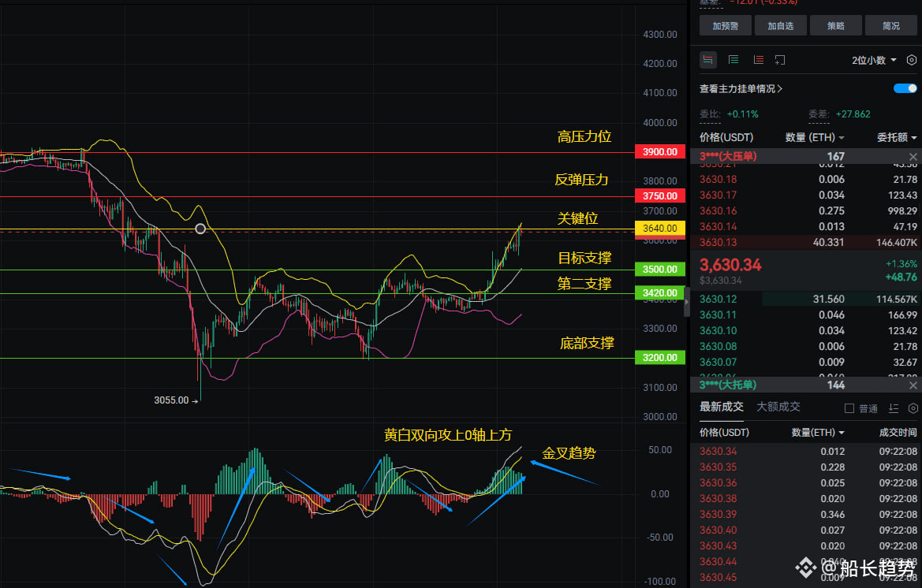
Task: Expand the 2位小数 decimal precision dropdown
Action: coord(874,60)
